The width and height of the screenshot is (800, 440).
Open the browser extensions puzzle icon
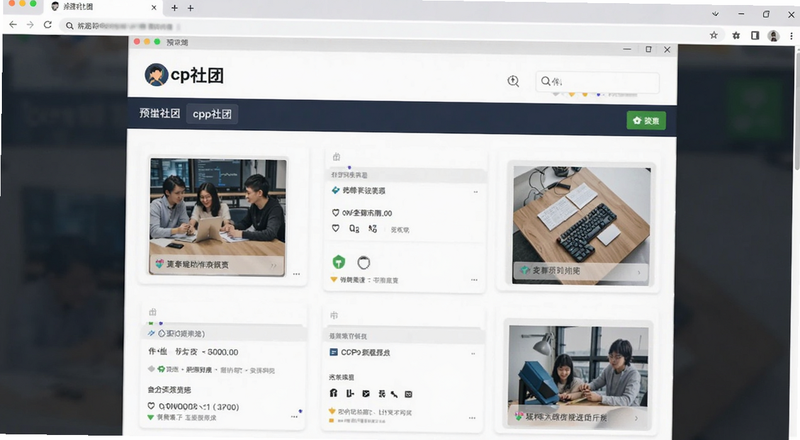pyautogui.click(x=736, y=35)
